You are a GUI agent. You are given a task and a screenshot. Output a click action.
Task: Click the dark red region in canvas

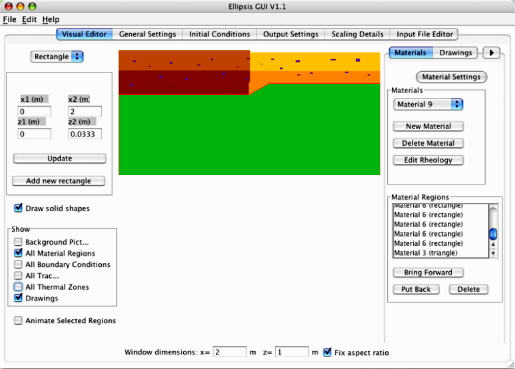pos(184,83)
